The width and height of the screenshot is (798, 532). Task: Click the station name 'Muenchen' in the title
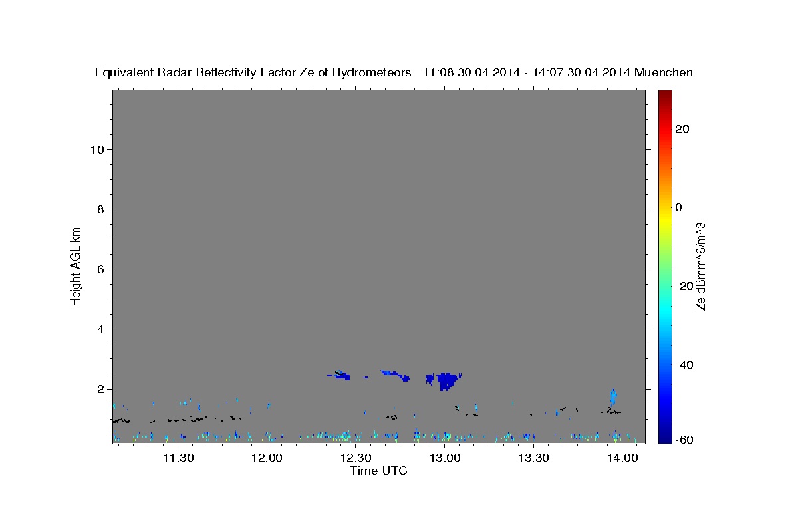(664, 72)
